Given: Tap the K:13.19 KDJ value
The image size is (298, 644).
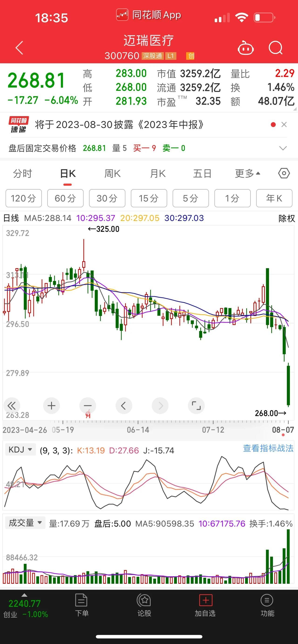Looking at the screenshot, I should coord(91,450).
